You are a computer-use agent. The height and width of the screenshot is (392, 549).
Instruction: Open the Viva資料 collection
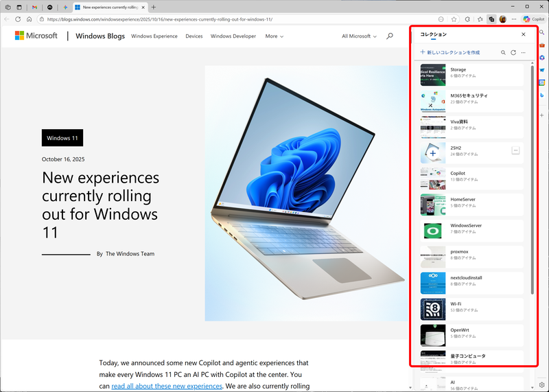(471, 127)
